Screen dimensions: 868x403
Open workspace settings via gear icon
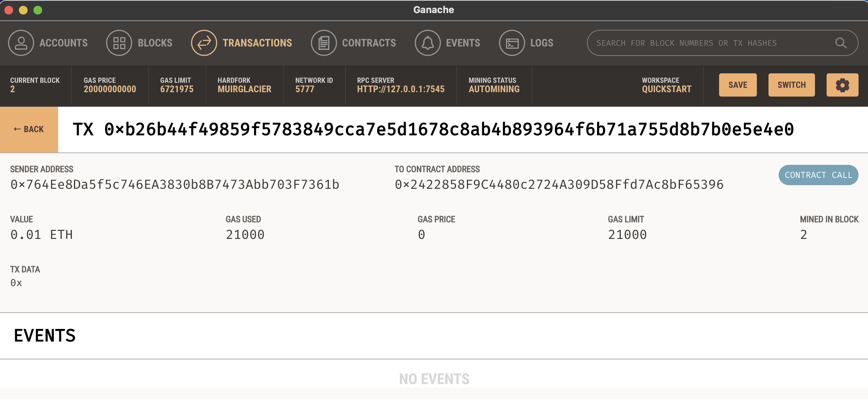(842, 85)
